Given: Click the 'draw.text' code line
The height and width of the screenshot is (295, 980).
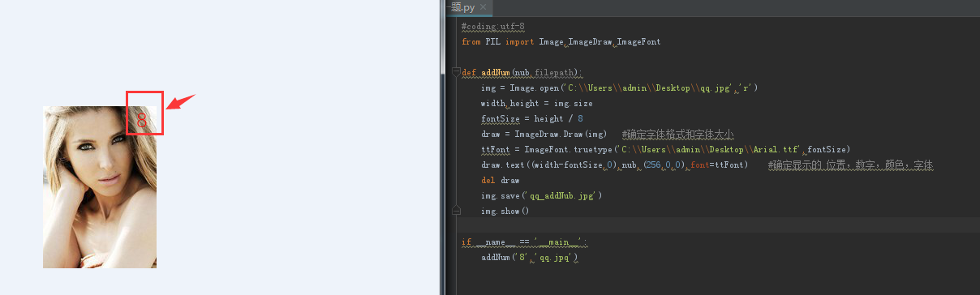Looking at the screenshot, I should point(614,165).
